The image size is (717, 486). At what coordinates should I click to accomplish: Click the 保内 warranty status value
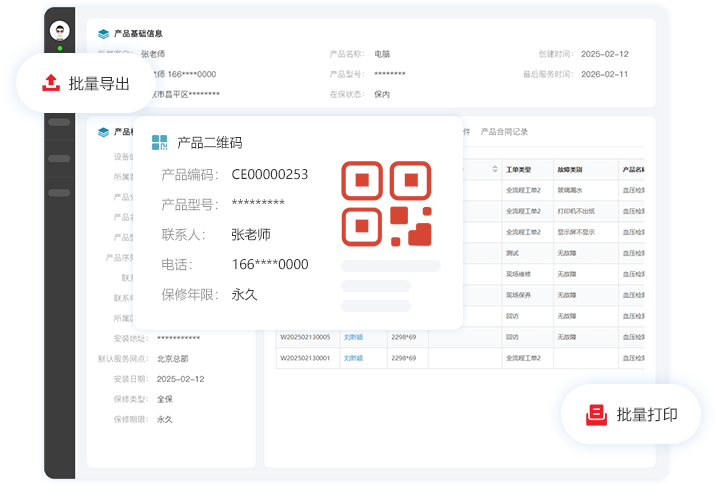click(x=382, y=94)
